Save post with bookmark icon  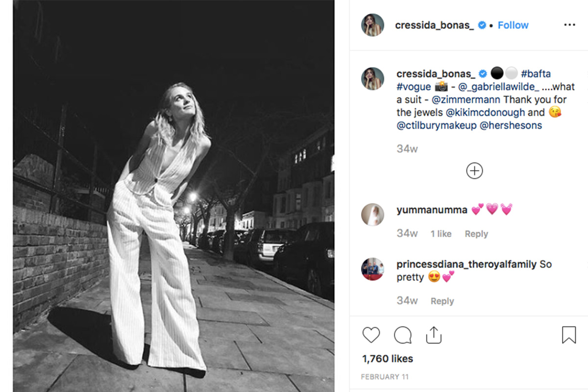[568, 335]
